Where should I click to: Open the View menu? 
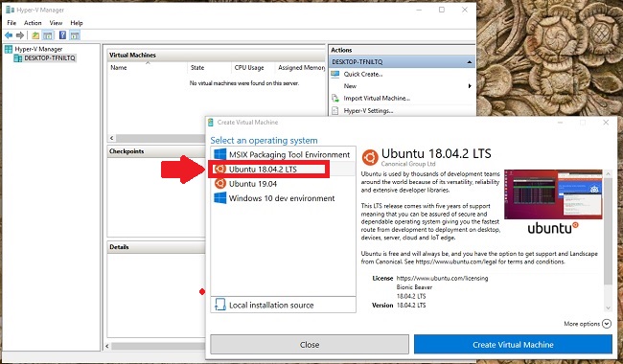coord(56,23)
